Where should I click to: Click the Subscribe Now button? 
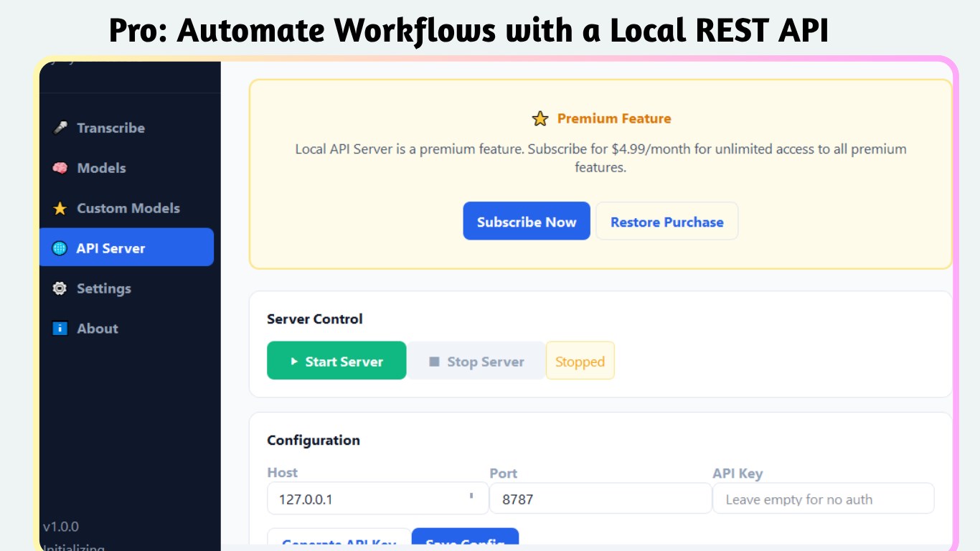point(527,221)
